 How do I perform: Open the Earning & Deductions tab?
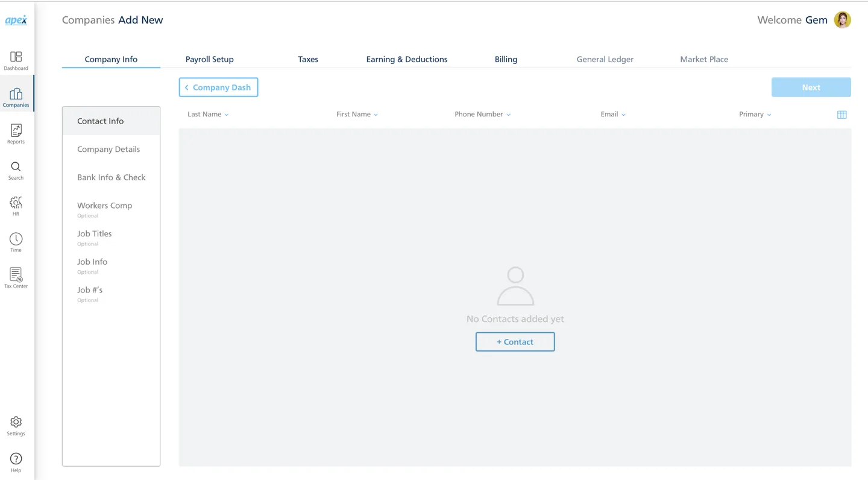[x=406, y=59]
